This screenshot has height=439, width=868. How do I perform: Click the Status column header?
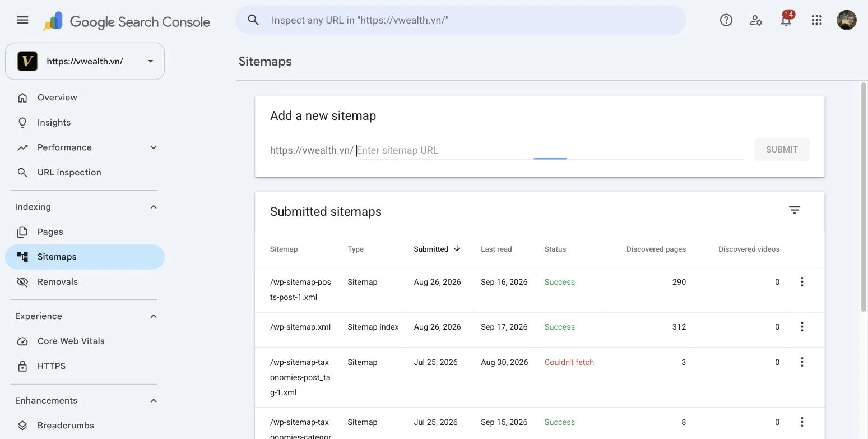(555, 249)
